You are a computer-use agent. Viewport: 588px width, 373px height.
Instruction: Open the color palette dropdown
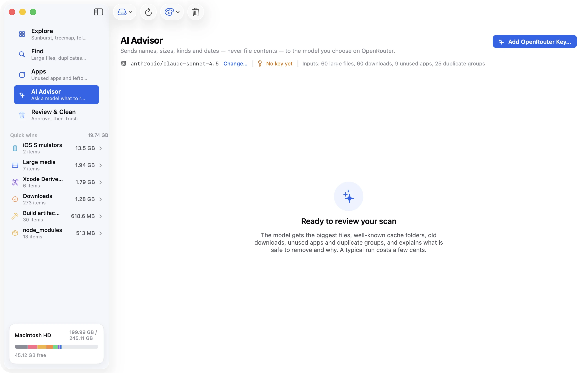pos(172,12)
